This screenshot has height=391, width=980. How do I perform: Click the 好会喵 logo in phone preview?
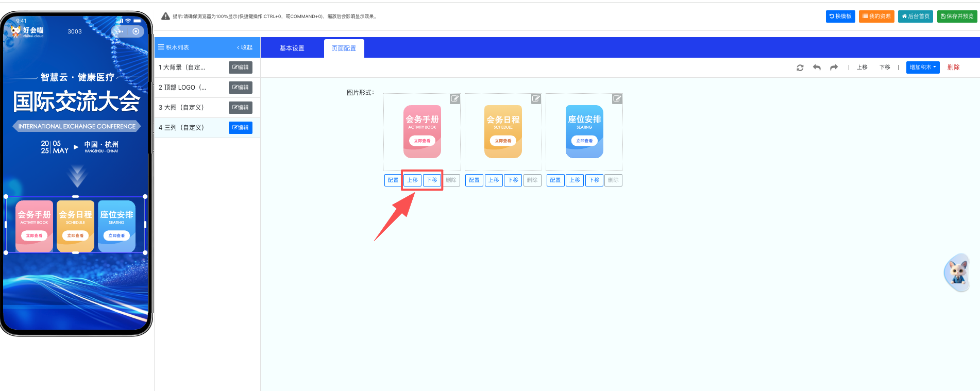(27, 31)
